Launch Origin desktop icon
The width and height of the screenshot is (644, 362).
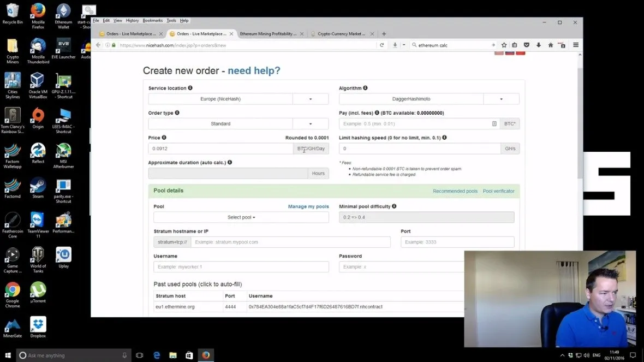pyautogui.click(x=38, y=118)
